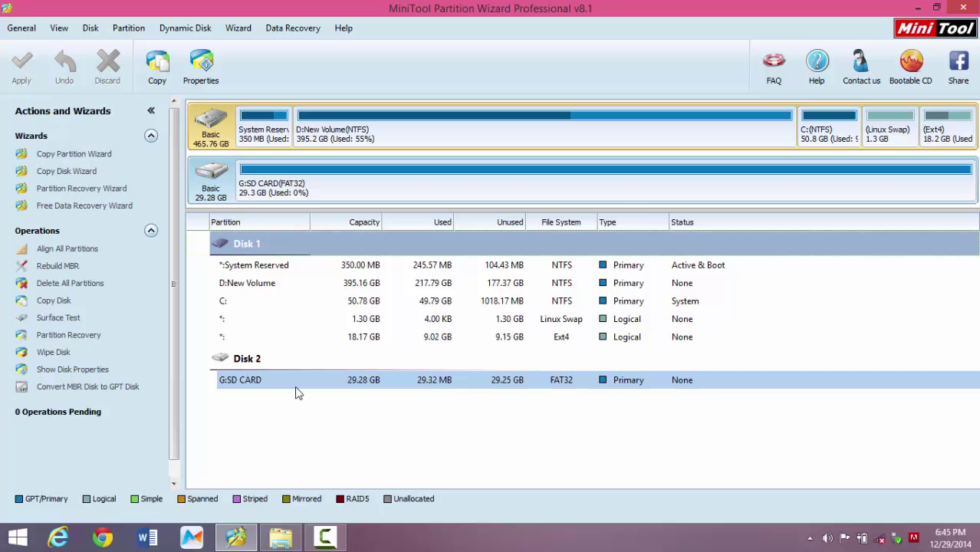Start the Copy Disk Wizard
This screenshot has width=980, height=552.
pos(66,171)
